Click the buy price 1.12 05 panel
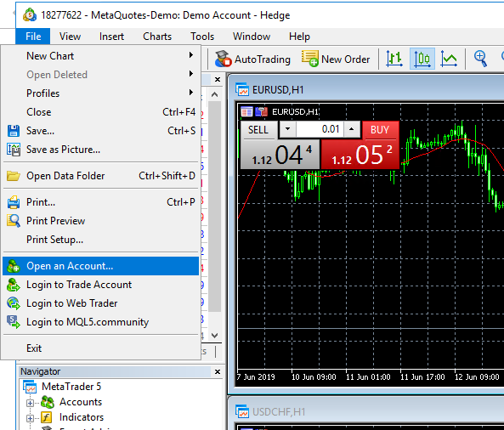This screenshot has width=504, height=430. click(x=360, y=155)
